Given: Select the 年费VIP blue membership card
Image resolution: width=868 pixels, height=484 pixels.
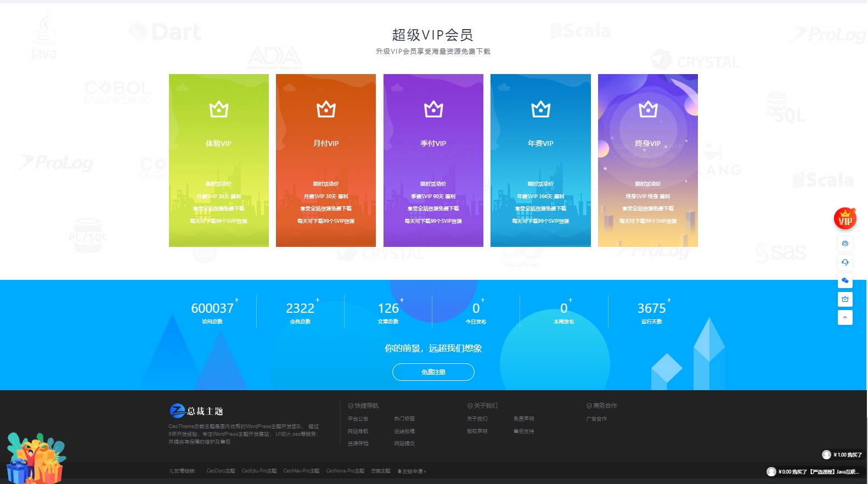Looking at the screenshot, I should coord(540,160).
